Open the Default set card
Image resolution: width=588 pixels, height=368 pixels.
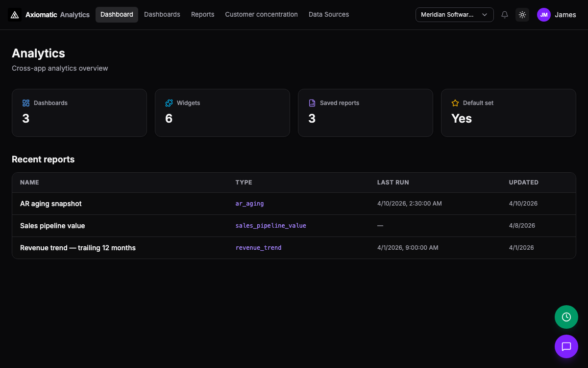click(x=509, y=113)
